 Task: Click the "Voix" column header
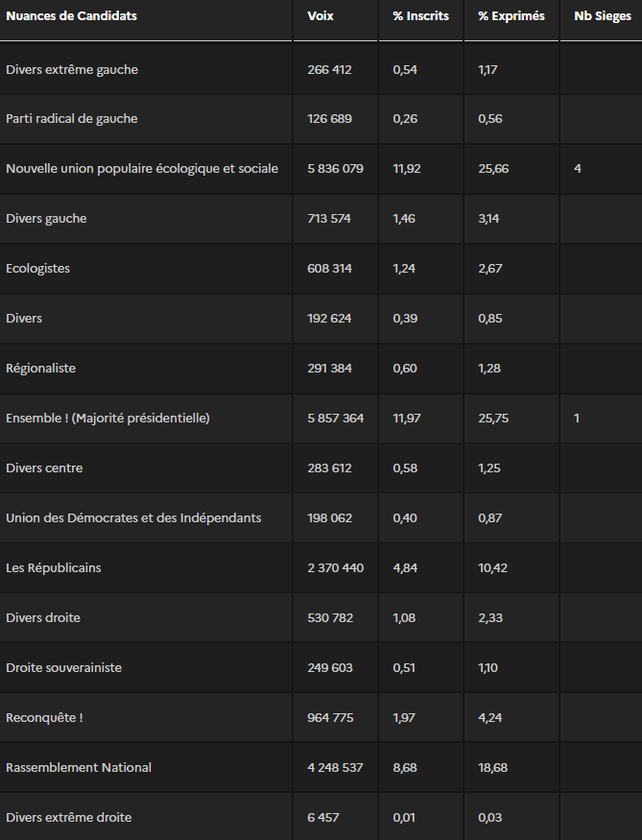pyautogui.click(x=321, y=16)
